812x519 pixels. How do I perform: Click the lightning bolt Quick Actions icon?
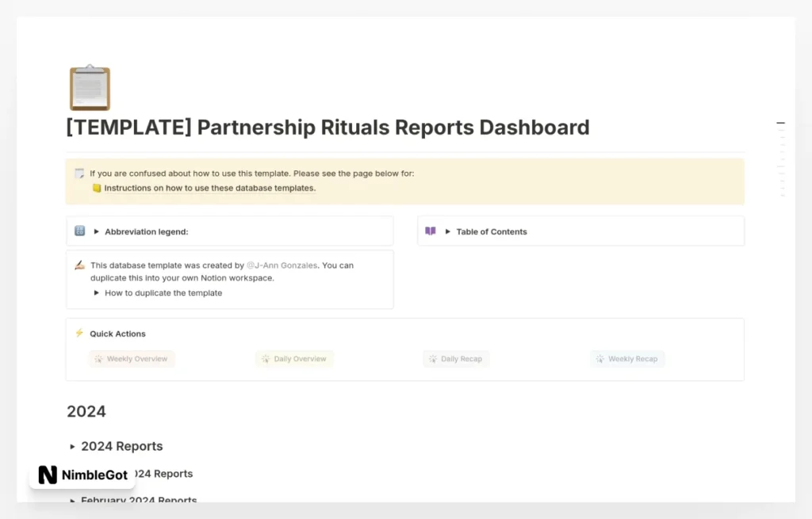[79, 333]
